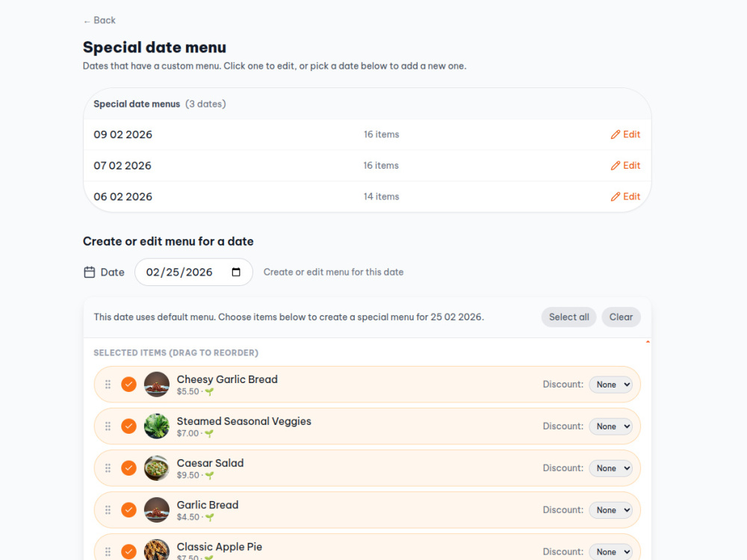Click the Steamed Seasonal Veggies item name
Image resolution: width=747 pixels, height=560 pixels.
244,421
